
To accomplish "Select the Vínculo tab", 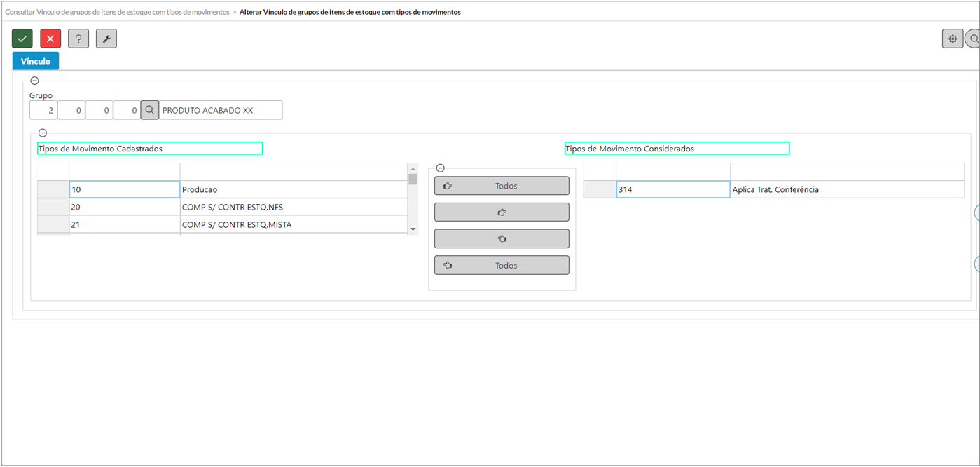I will pos(36,61).
